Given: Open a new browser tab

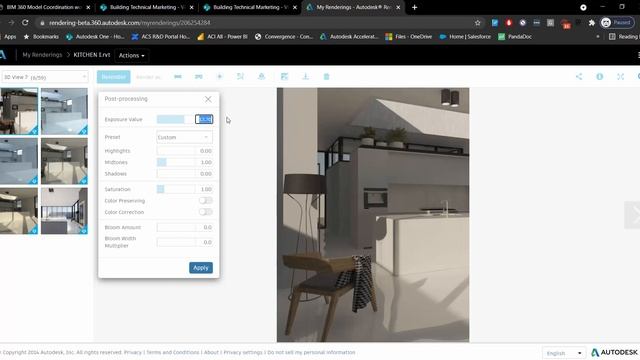Looking at the screenshot, I should tap(414, 7).
